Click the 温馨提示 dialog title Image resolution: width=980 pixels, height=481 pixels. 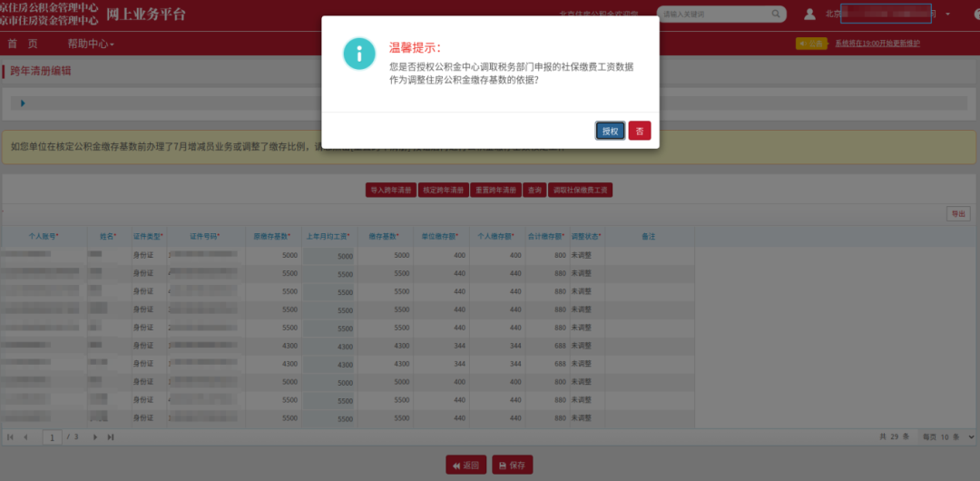[415, 47]
